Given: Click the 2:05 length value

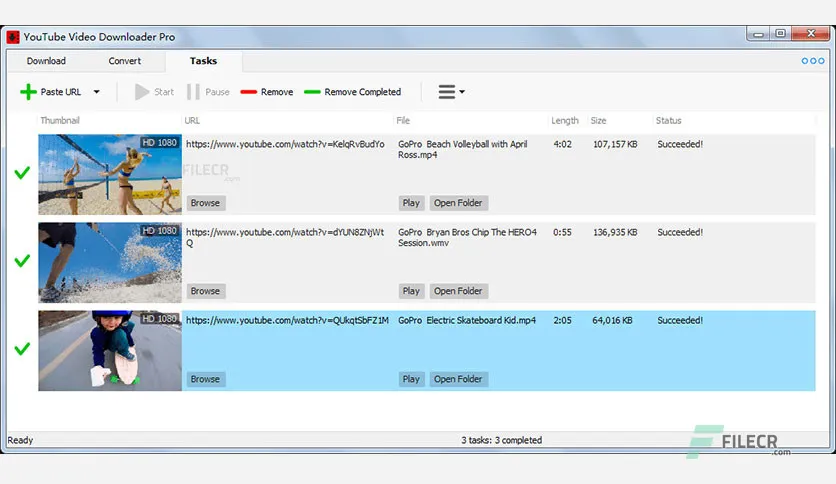Looking at the screenshot, I should click(x=562, y=320).
